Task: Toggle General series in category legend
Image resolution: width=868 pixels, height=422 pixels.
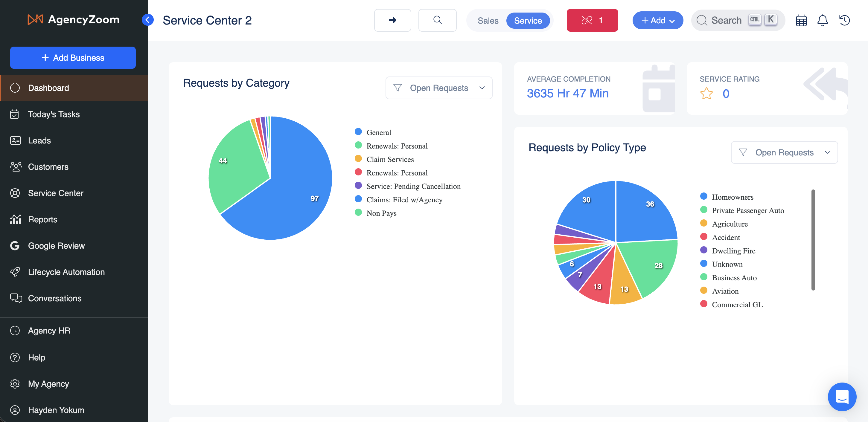Action: (x=378, y=132)
